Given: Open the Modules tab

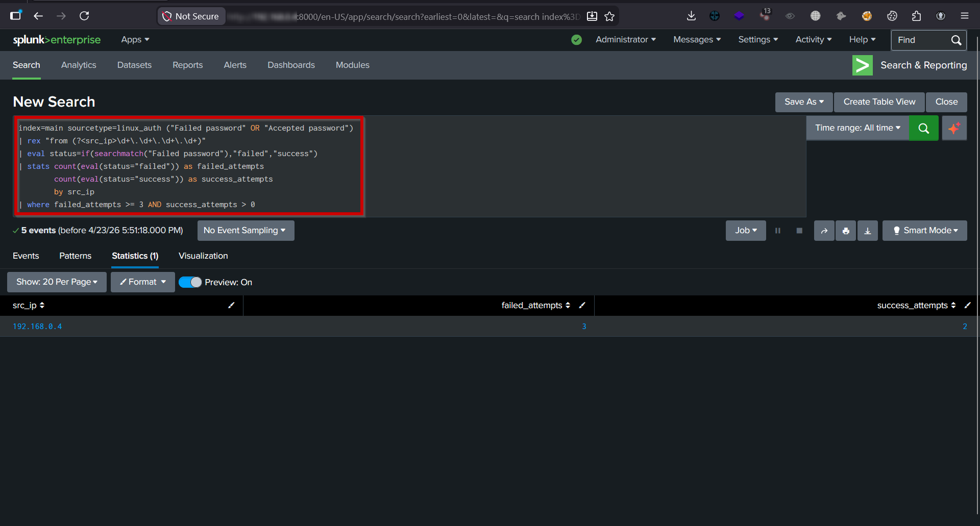Looking at the screenshot, I should (353, 65).
